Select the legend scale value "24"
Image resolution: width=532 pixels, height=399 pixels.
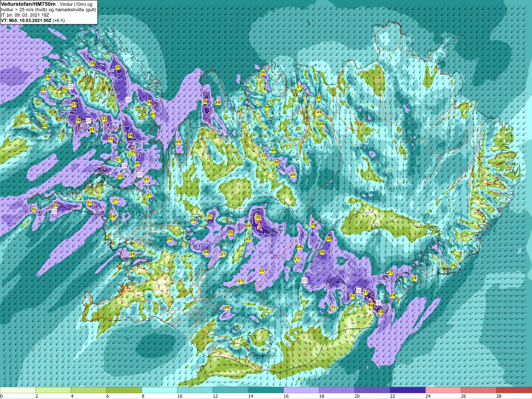coord(428,396)
